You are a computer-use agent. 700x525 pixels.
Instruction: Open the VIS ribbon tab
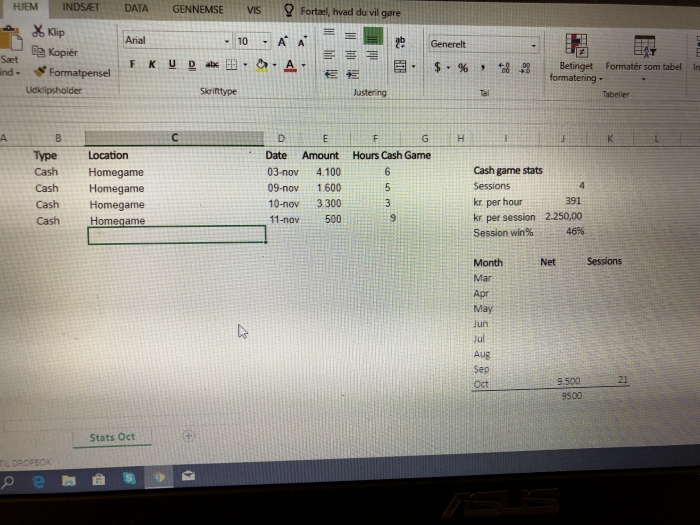coord(254,10)
